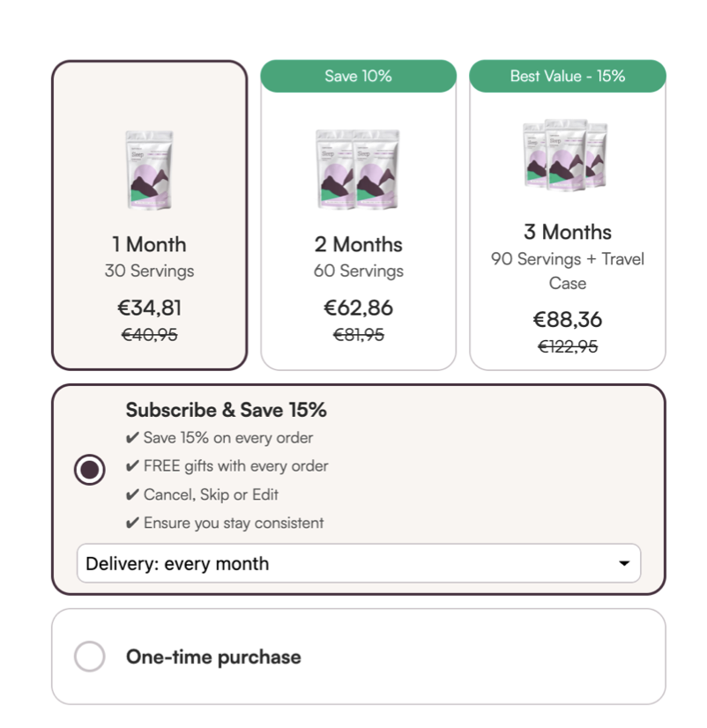Viewport: 707px width, 728px height.
Task: Click the three-pouch bundle image
Action: pos(567,154)
